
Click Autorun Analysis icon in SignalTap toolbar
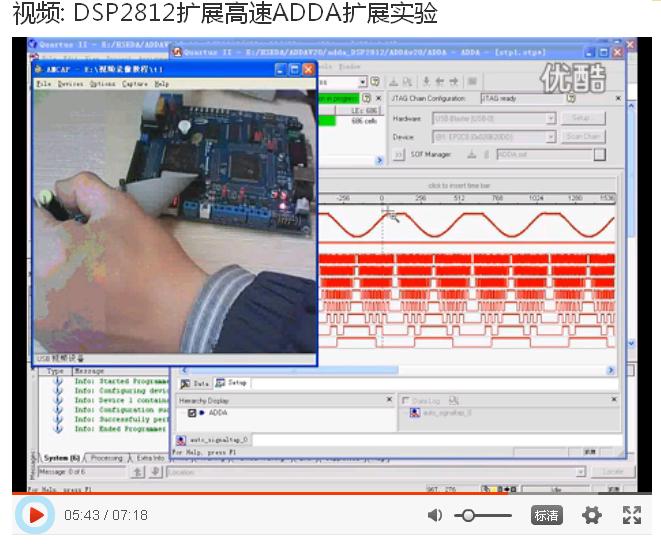(407, 81)
